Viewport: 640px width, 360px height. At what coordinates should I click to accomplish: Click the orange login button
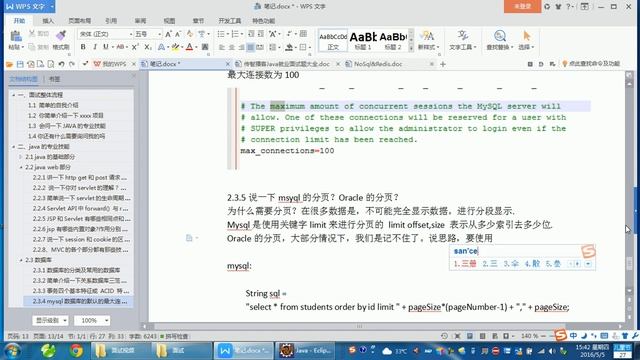pyautogui.click(x=522, y=7)
